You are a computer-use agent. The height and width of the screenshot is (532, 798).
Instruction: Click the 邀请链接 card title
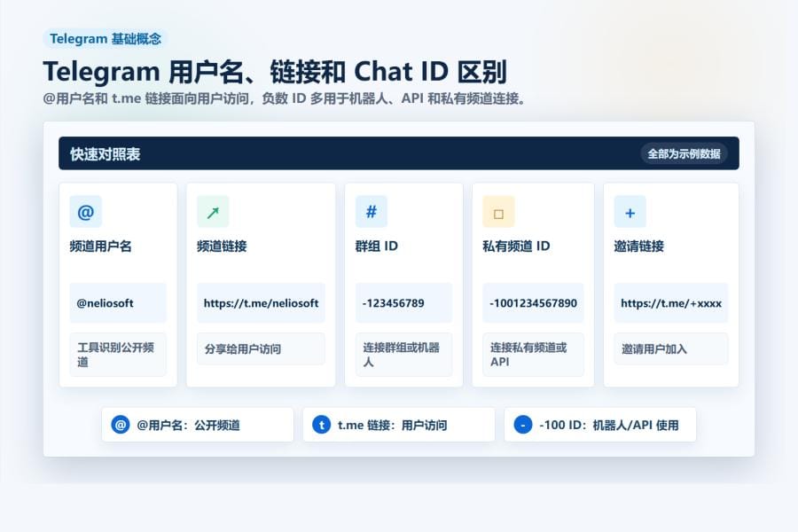click(638, 246)
